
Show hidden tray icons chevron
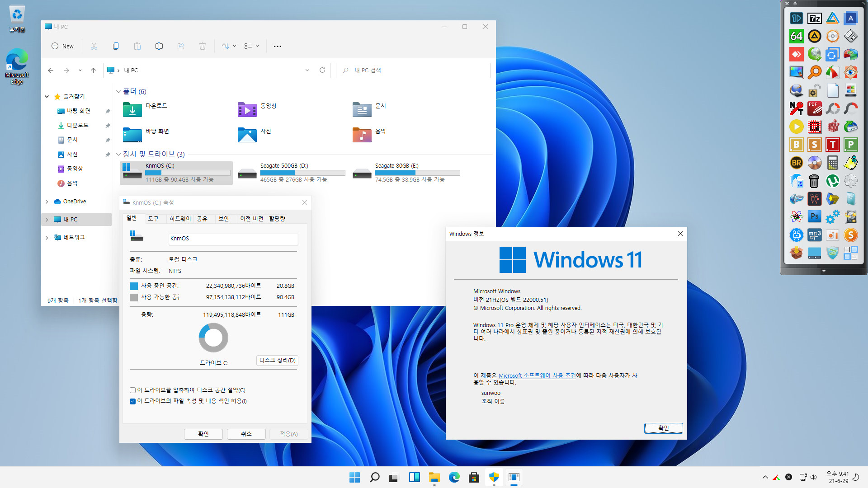pyautogui.click(x=765, y=477)
